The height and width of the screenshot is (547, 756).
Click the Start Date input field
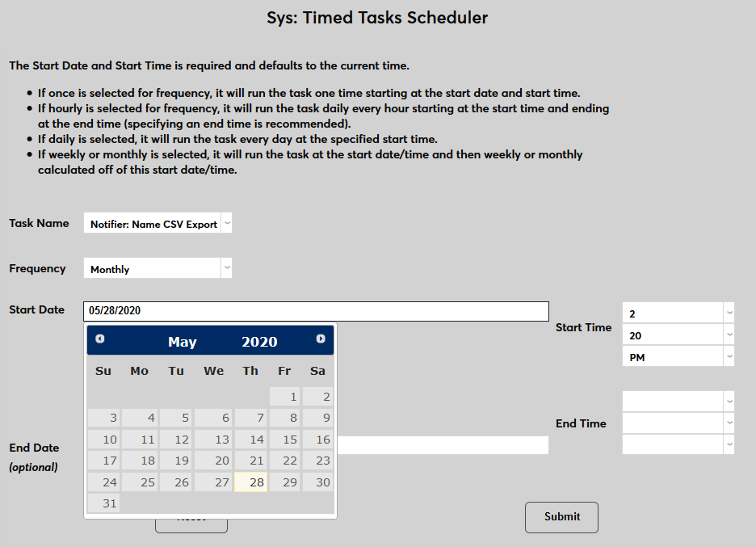click(317, 311)
